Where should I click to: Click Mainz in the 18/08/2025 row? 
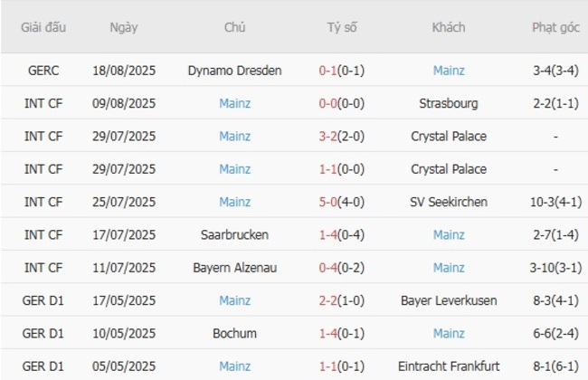tap(448, 71)
